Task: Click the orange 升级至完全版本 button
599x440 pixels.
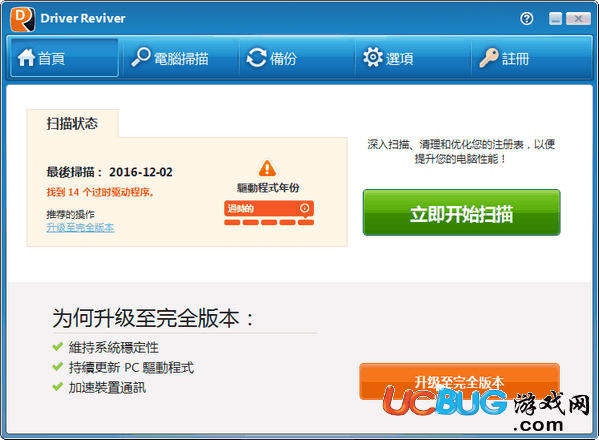Action: pos(460,381)
